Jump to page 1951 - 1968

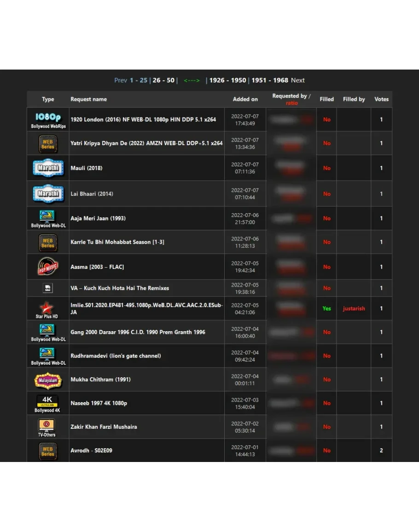point(269,80)
